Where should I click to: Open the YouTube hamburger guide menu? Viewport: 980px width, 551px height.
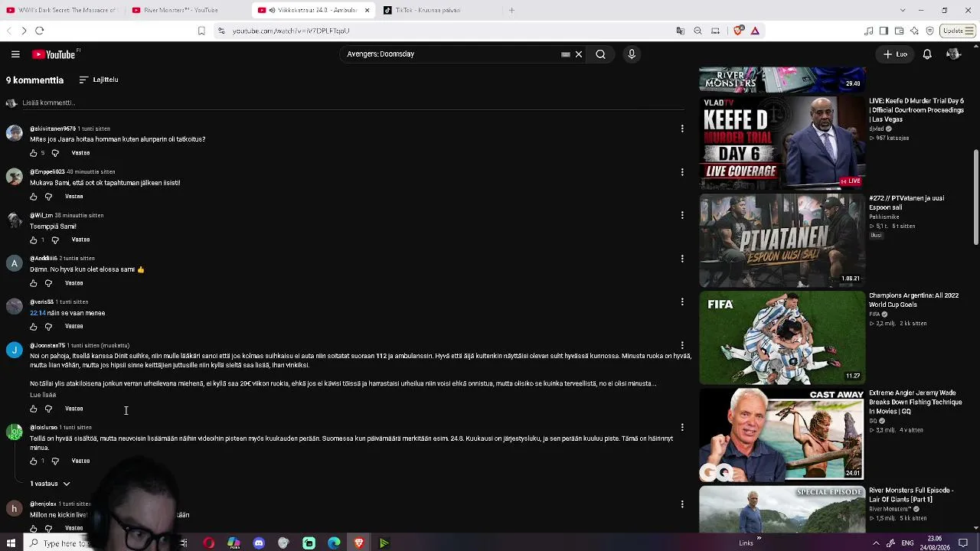pos(15,54)
